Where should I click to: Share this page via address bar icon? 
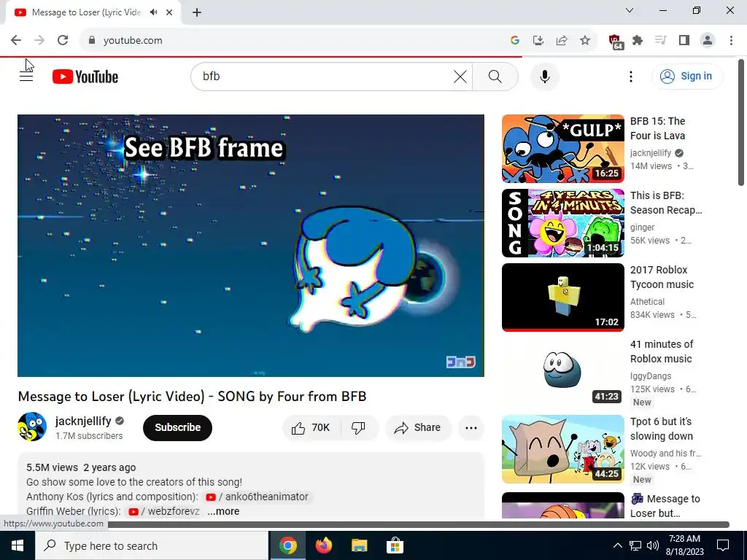point(562,41)
